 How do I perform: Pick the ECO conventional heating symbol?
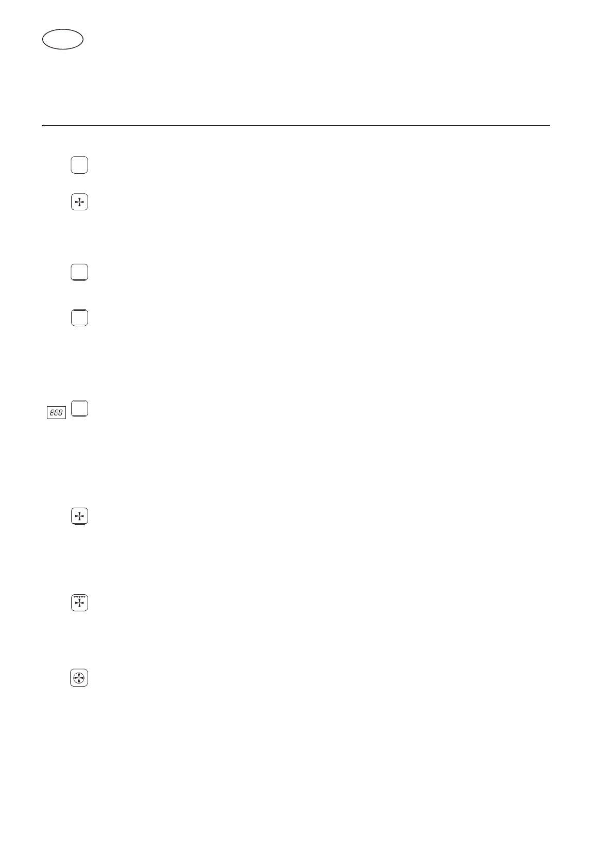click(x=79, y=409)
